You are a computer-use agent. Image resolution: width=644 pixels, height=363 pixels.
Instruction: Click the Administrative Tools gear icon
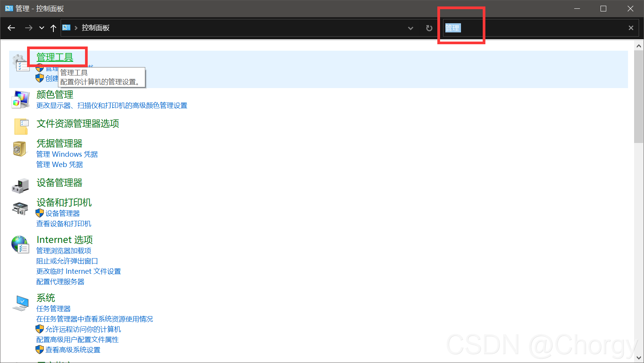point(21,63)
